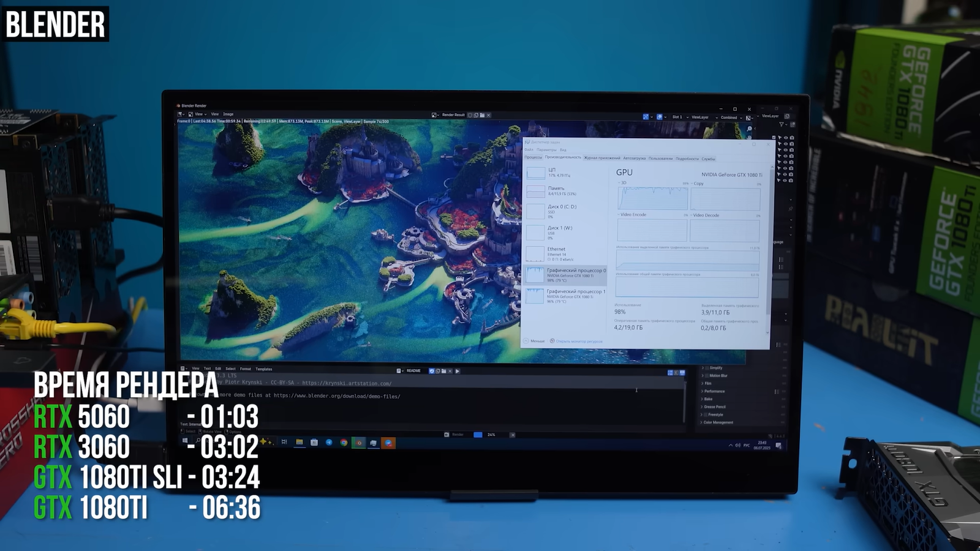Cancel the render with the X beside 24%

point(512,435)
